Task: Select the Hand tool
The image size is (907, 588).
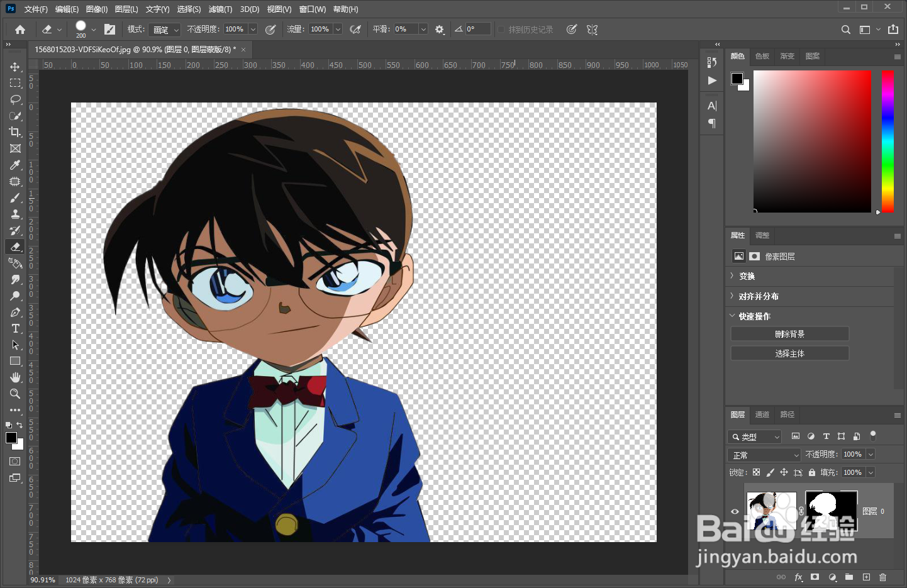Action: pyautogui.click(x=15, y=377)
